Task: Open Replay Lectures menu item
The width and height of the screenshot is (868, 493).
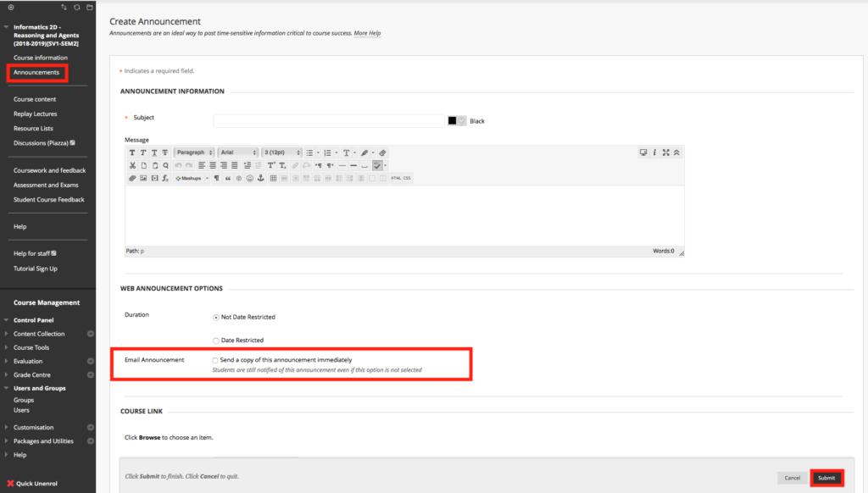Action: 36,114
